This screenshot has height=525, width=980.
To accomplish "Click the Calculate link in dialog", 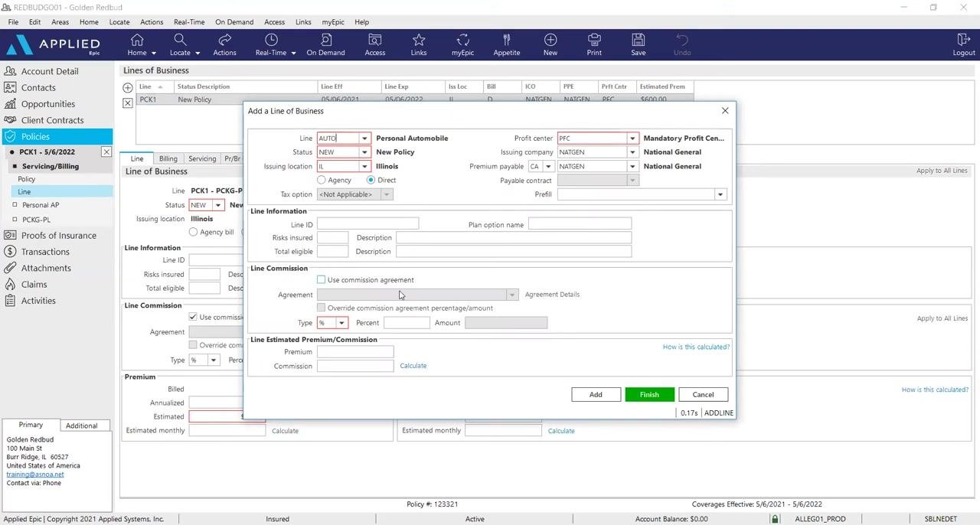I will click(413, 366).
